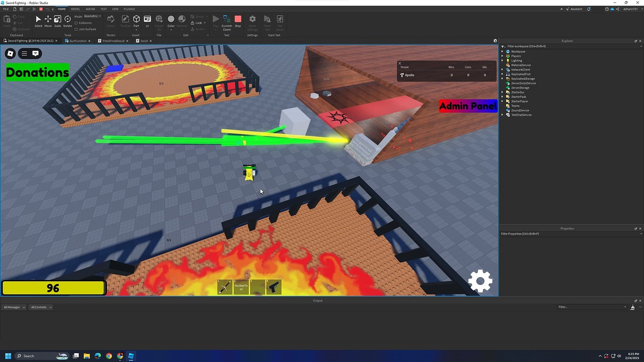The image size is (644, 362).
Task: Expand Workspace in the Explorer
Action: [502, 51]
